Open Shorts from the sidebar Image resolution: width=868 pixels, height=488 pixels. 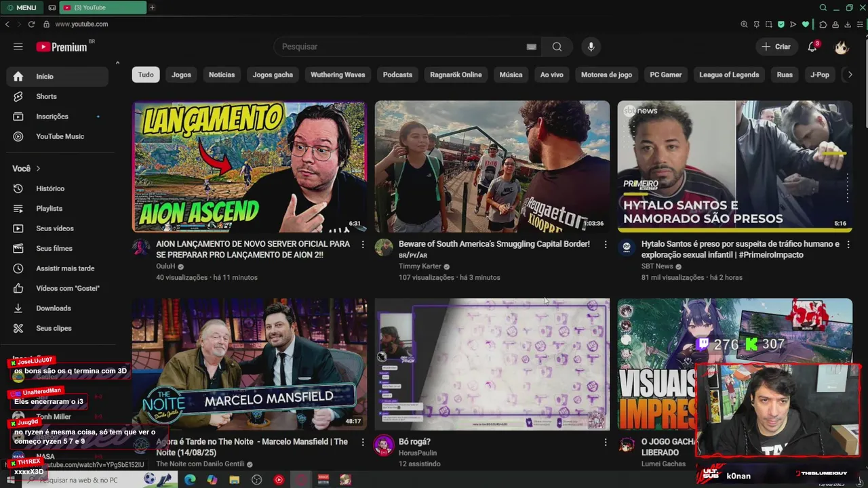pyautogui.click(x=58, y=96)
